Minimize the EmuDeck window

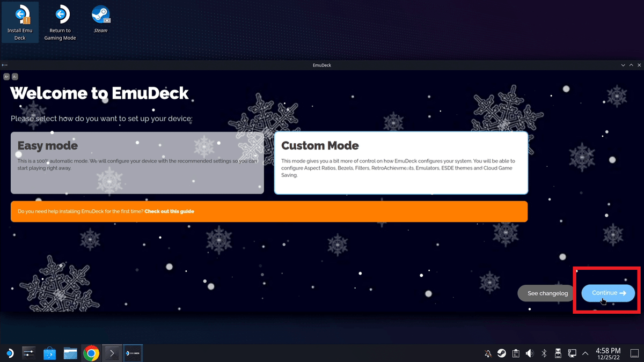pyautogui.click(x=623, y=65)
